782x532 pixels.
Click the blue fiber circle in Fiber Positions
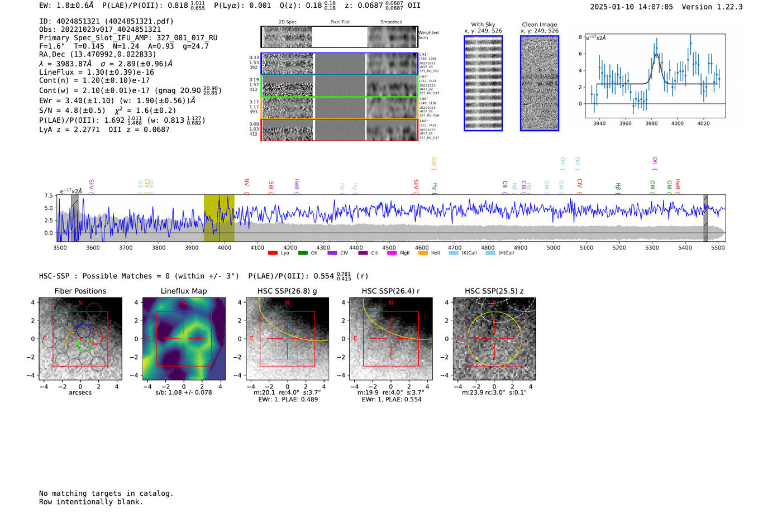(x=83, y=330)
